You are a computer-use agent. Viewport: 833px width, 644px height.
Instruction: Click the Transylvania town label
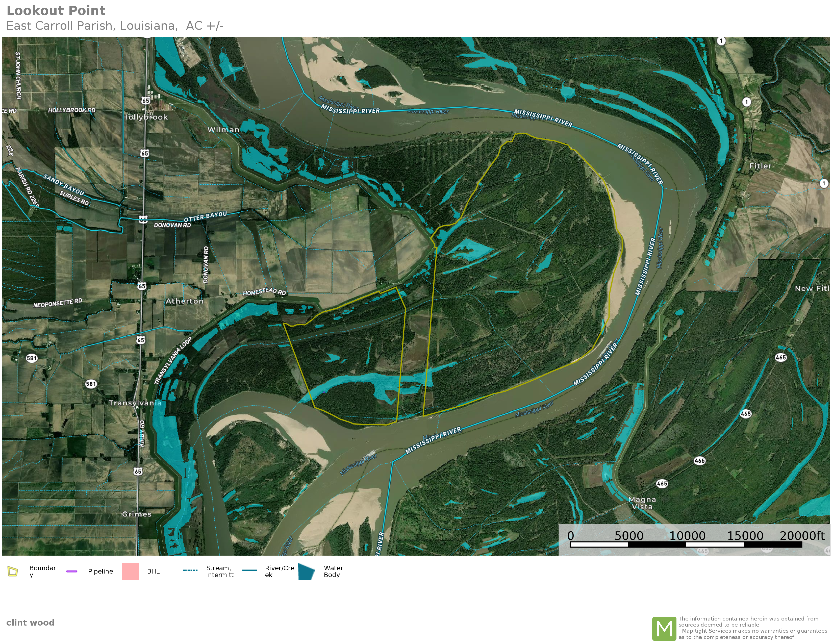point(135,403)
